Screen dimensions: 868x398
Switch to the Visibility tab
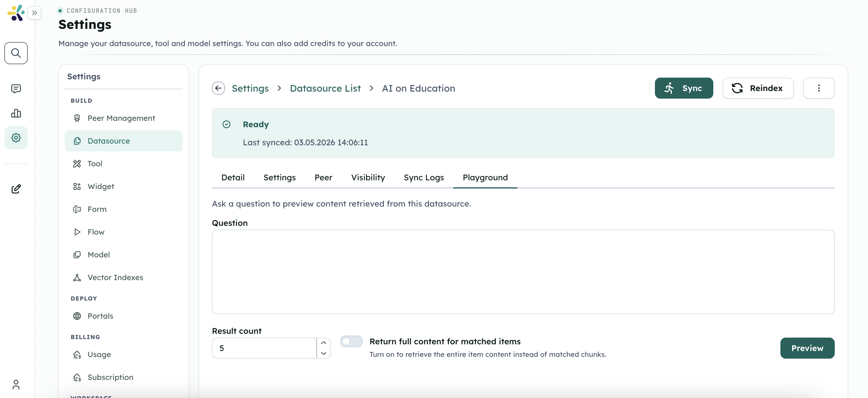tap(368, 178)
